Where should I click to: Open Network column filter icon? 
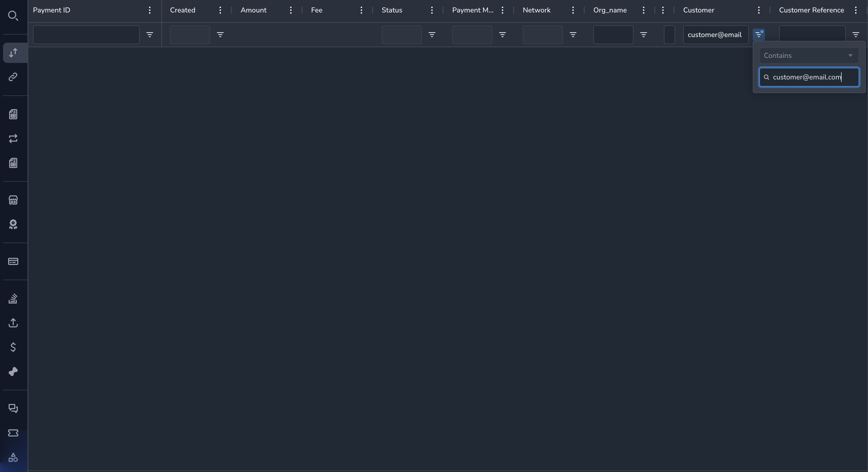[573, 35]
